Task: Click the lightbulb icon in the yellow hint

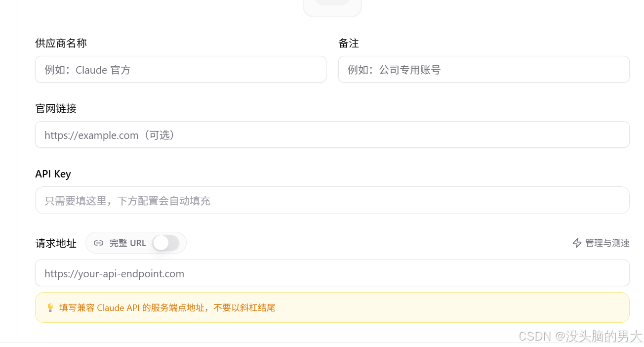Action: 50,307
